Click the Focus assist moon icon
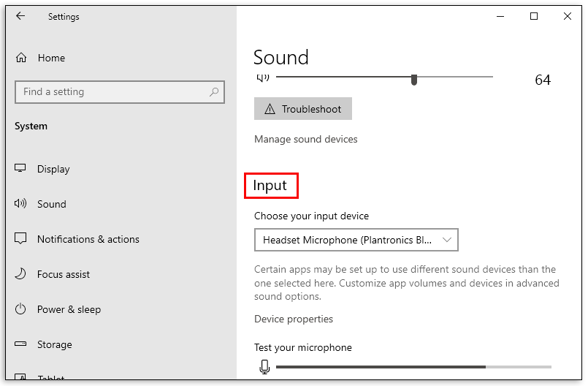The width and height of the screenshot is (588, 386). (x=21, y=274)
